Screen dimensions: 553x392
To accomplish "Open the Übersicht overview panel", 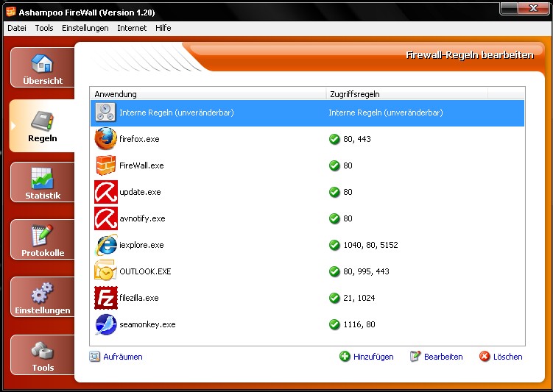I will point(42,68).
